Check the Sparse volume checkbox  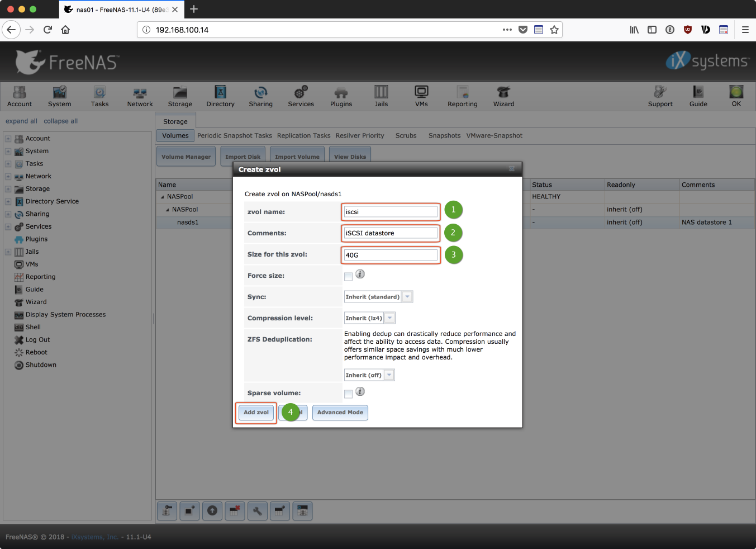coord(349,394)
